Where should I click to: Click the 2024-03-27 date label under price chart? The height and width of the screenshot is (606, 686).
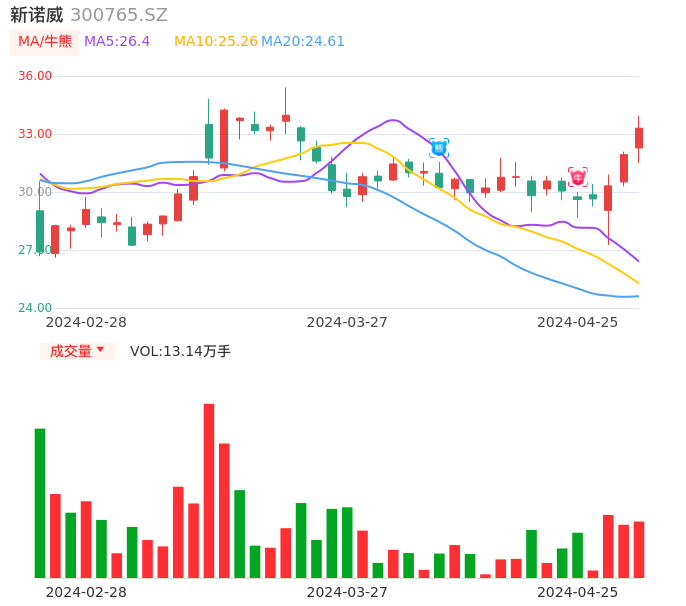[347, 322]
